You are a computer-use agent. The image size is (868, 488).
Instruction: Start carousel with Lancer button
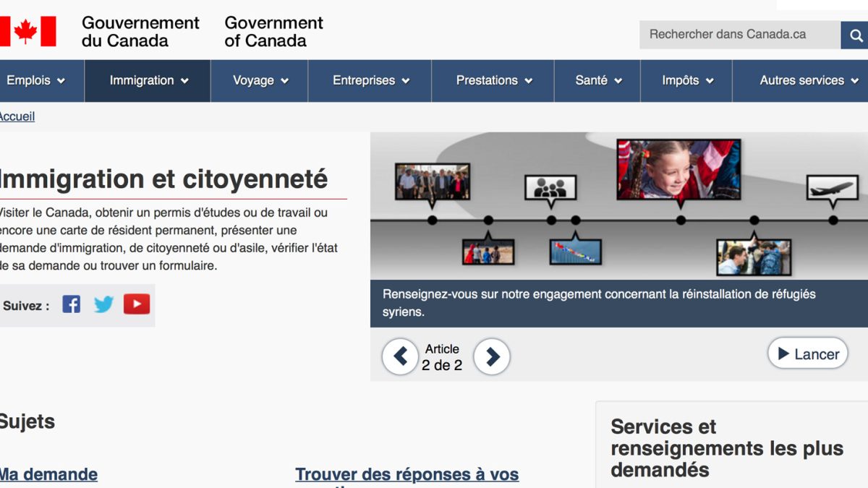808,354
